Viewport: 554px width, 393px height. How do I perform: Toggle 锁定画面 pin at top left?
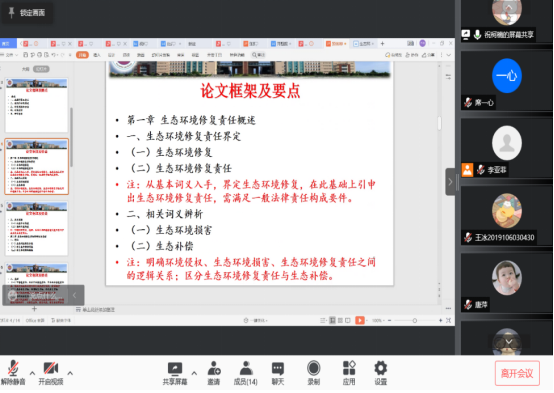(27, 13)
